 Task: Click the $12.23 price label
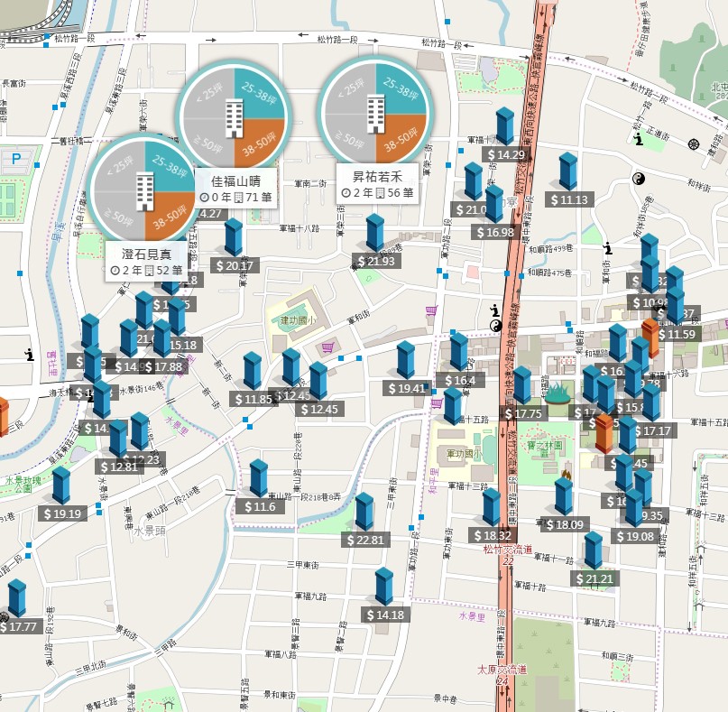[x=145, y=459]
